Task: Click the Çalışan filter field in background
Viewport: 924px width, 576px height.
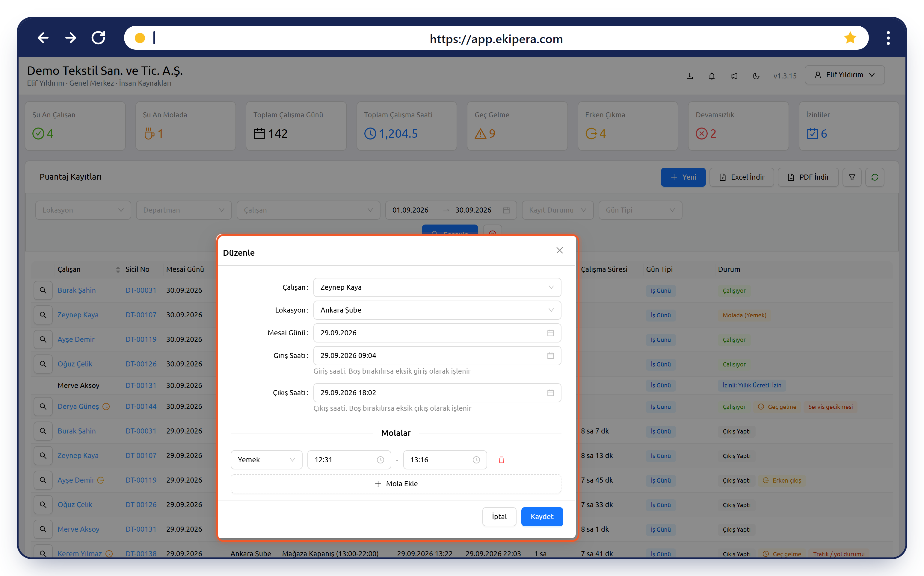Action: click(308, 210)
